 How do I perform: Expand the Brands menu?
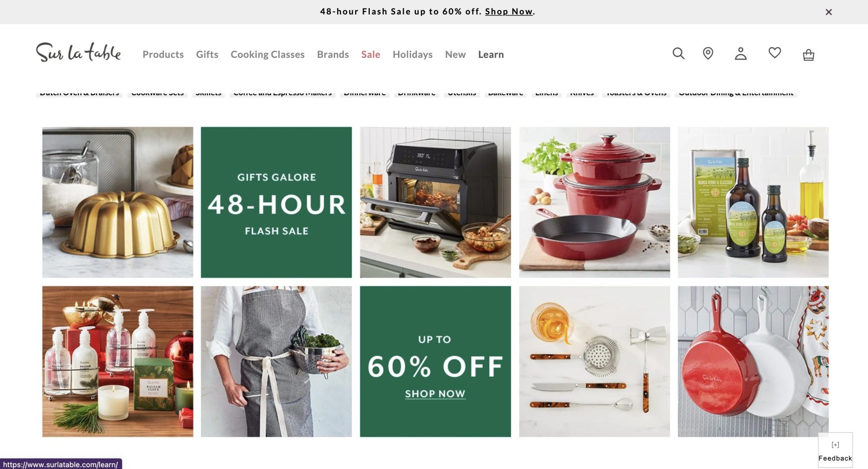click(x=333, y=54)
